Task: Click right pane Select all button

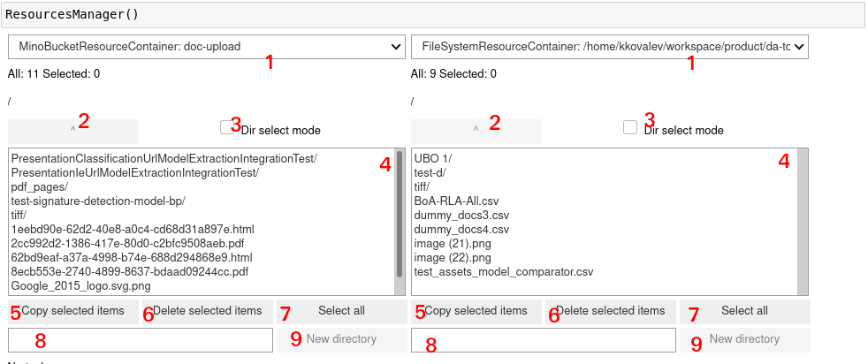Action: [x=744, y=312]
